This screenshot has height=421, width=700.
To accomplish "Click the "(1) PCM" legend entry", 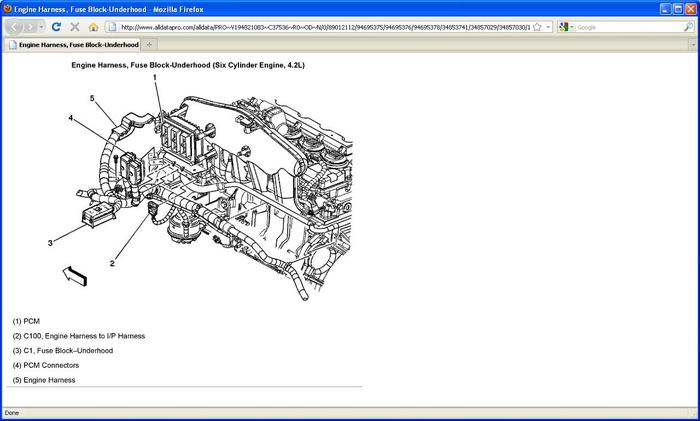I will pos(26,321).
